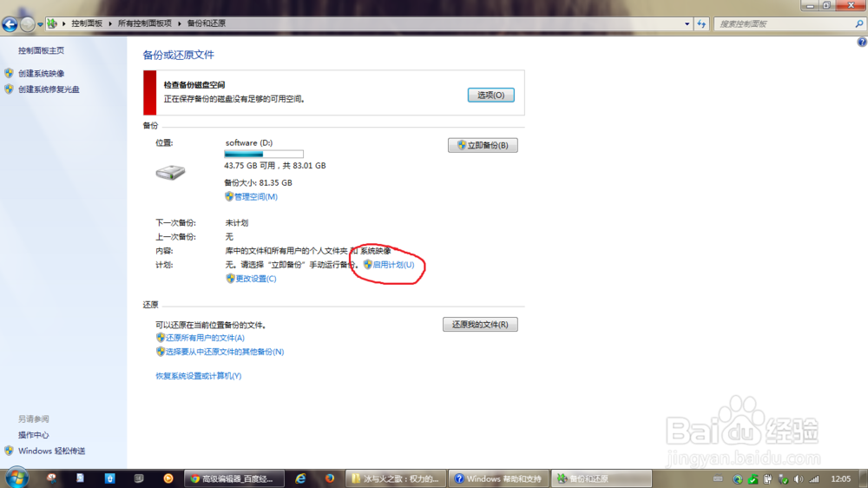Click the power plug tray icon
This screenshot has width=868, height=488.
(768, 479)
